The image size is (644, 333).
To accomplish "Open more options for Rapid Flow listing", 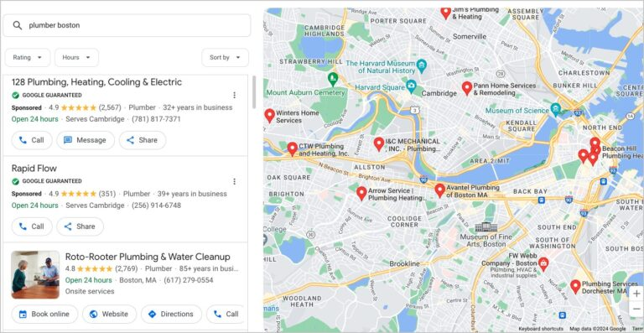I will click(235, 181).
